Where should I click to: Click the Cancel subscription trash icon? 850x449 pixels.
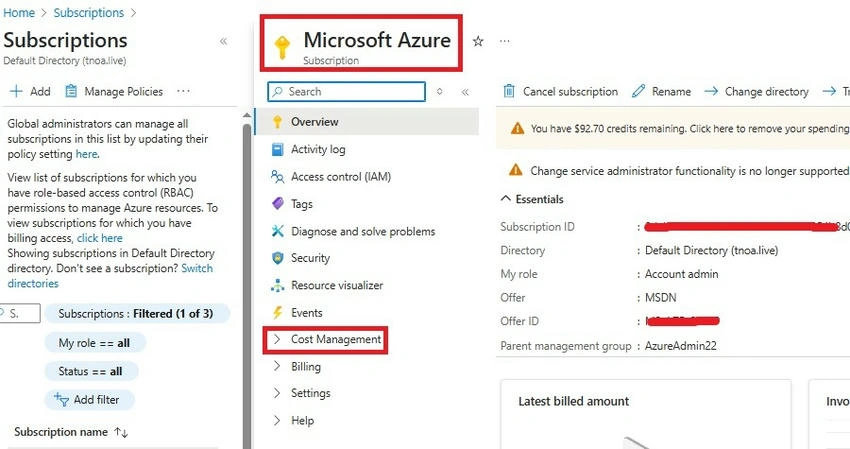point(508,91)
